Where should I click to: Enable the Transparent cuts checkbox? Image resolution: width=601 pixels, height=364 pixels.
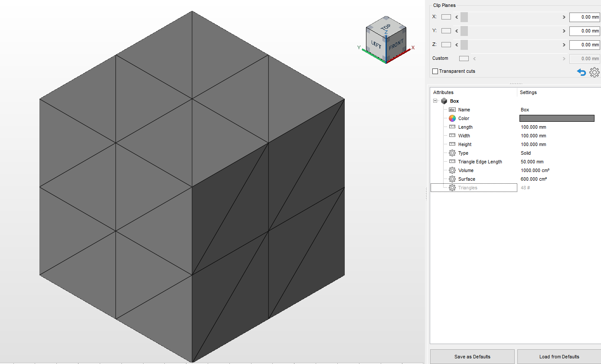click(435, 71)
